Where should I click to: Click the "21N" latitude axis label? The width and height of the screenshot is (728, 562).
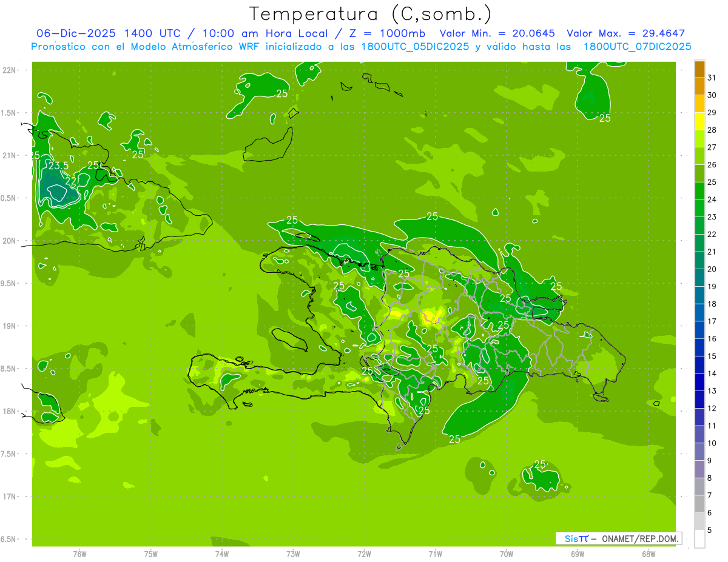9,156
